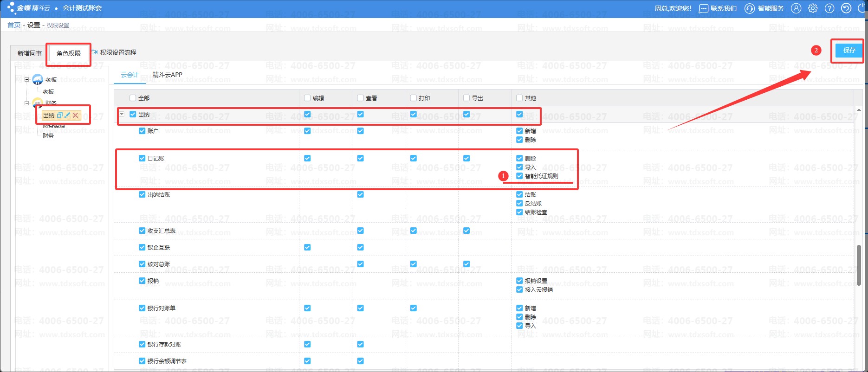Click the 联系我们 chat bubble icon

tap(704, 8)
